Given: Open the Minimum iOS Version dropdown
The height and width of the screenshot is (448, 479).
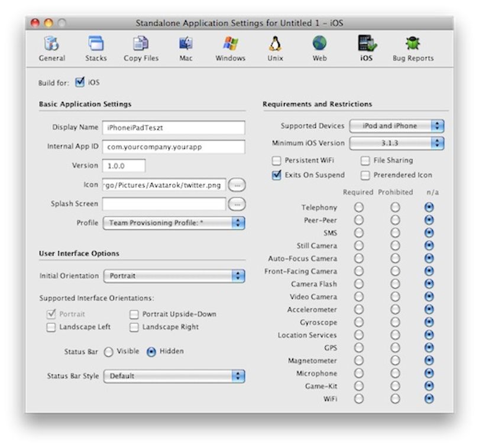Looking at the screenshot, I should (397, 143).
